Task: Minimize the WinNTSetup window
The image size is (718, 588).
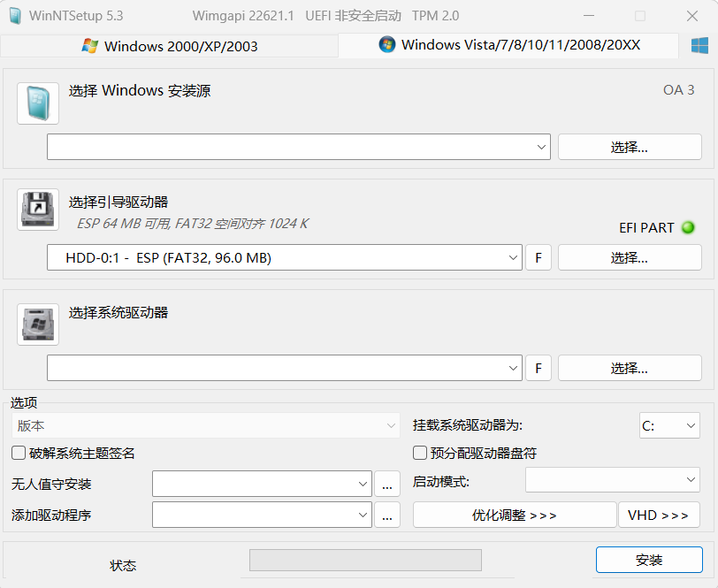Action: pos(589,16)
